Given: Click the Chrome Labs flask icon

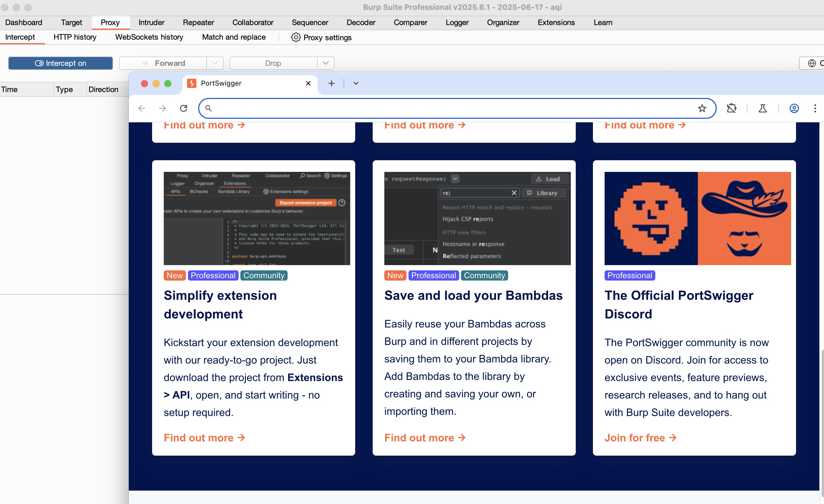Looking at the screenshot, I should (x=763, y=108).
